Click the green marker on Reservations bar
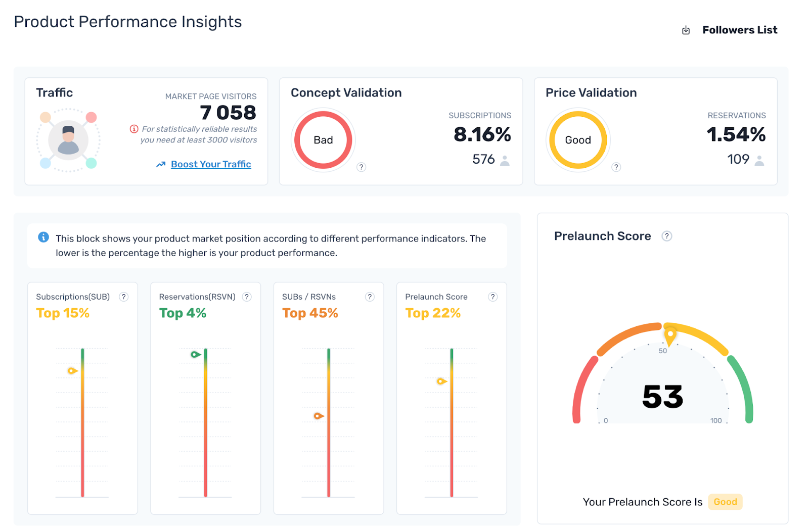809x532 pixels. coord(196,355)
